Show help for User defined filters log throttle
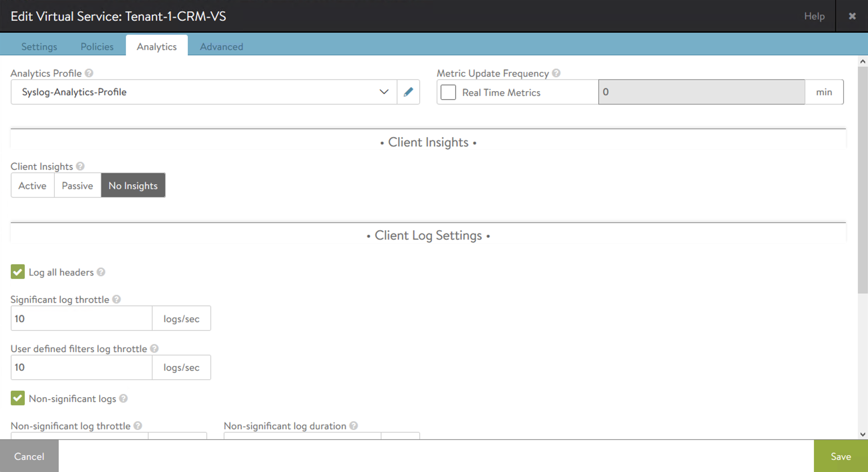 coord(154,349)
